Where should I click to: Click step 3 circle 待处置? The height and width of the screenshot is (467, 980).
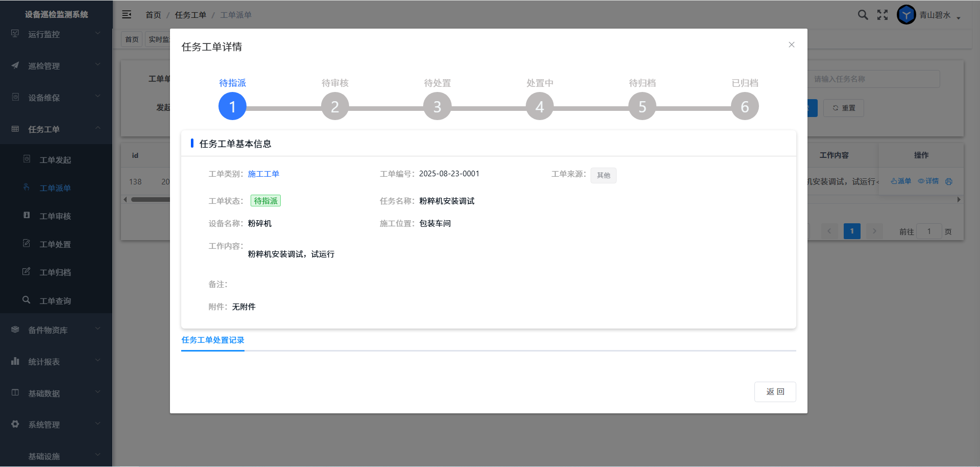[x=437, y=106]
